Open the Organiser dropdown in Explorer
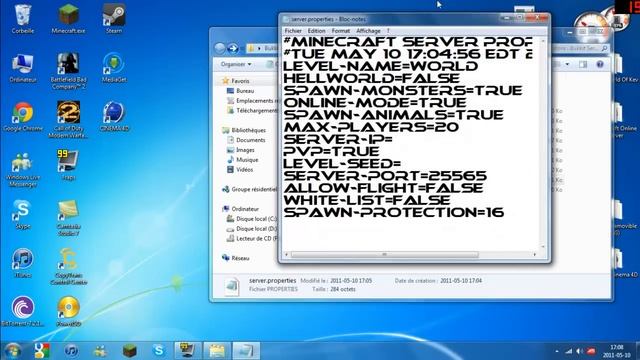640x360 pixels. coord(236,64)
